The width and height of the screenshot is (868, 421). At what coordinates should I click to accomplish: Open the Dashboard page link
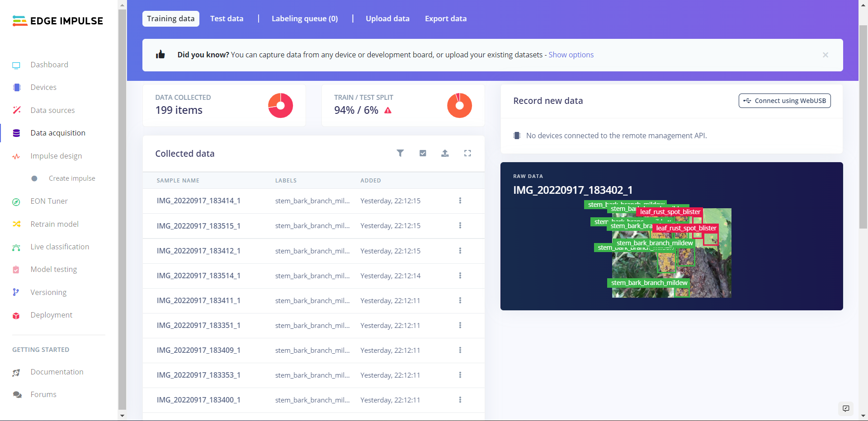pos(49,65)
